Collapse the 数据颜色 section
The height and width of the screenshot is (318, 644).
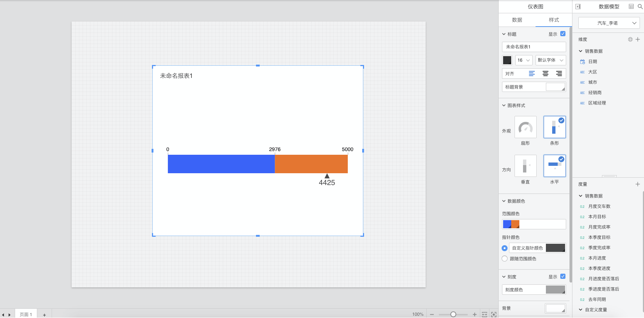504,201
